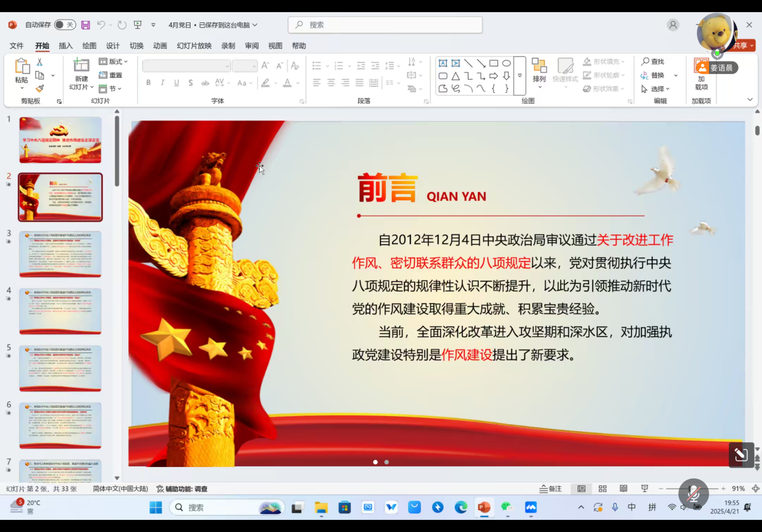The image size is (762, 532).
Task: Open the Insert ribbon tab
Action: click(x=66, y=46)
